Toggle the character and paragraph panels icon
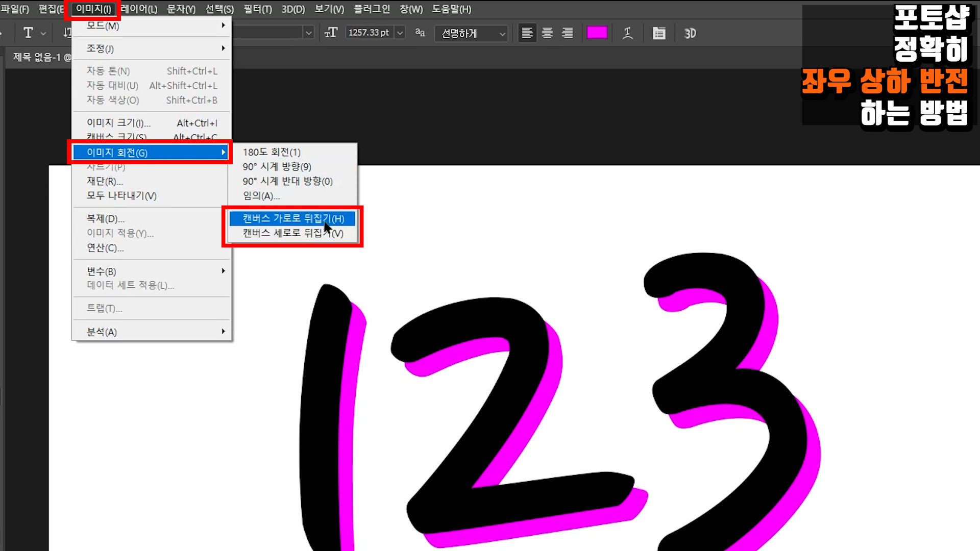 pos(659,33)
